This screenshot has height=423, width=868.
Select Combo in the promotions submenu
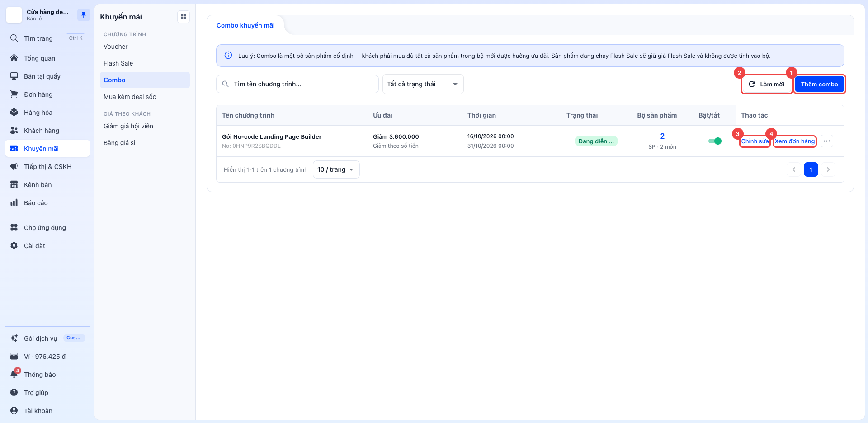145,80
